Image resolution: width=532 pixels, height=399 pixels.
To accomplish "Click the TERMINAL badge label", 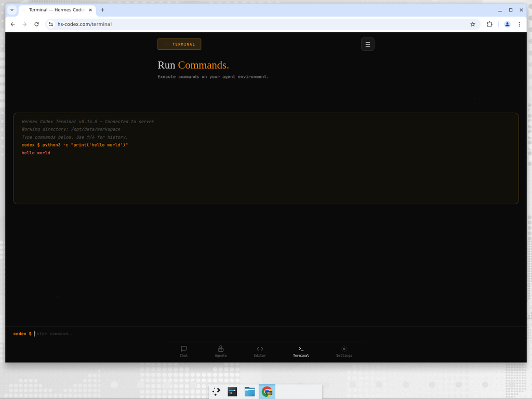I will point(179,44).
